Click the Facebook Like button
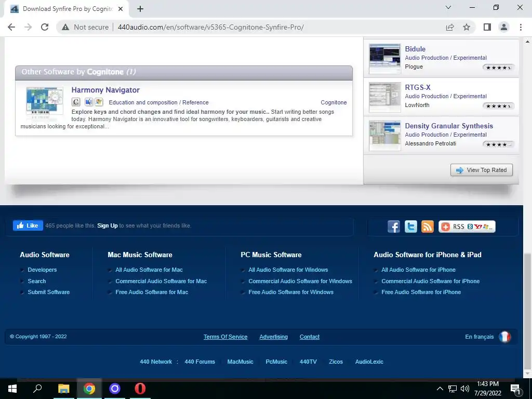Screen dimensions: 532x399 pos(28,225)
